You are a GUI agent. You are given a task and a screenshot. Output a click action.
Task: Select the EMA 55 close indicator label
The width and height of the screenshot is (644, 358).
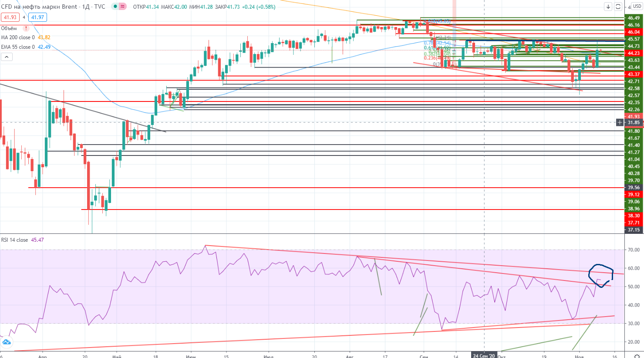click(17, 47)
